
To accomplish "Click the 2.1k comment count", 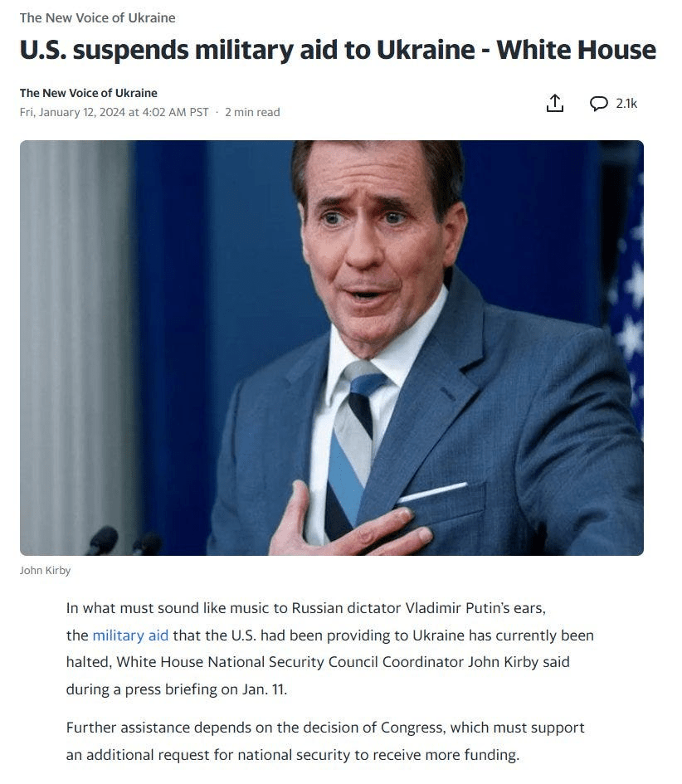I will (626, 104).
